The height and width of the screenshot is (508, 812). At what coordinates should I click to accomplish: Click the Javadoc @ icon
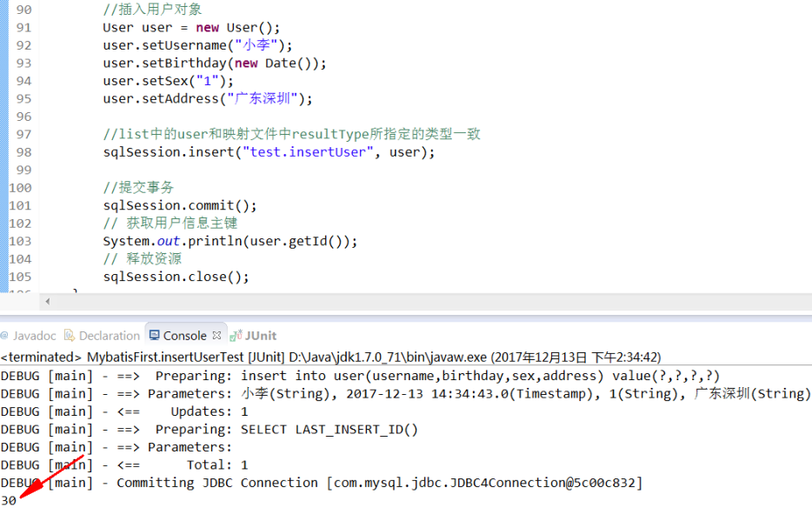4,336
